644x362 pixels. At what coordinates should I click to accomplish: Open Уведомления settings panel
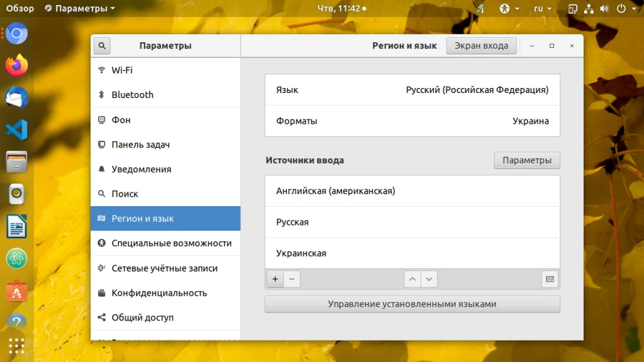point(165,169)
